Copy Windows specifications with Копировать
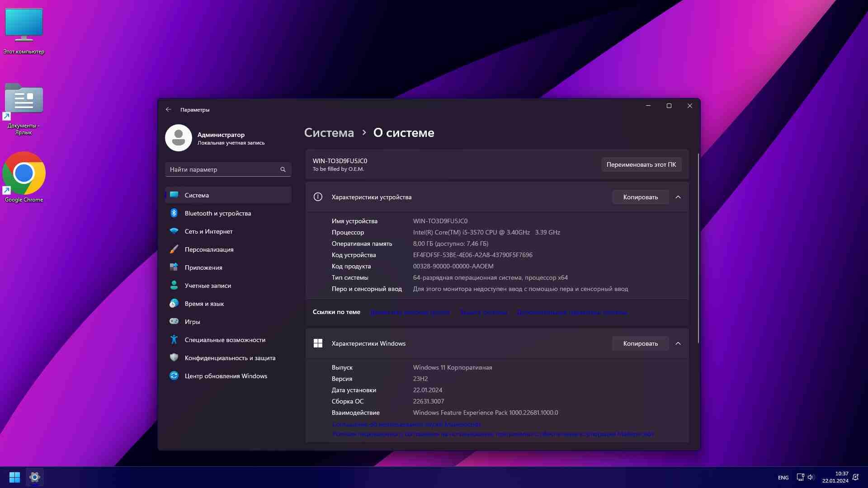Image resolution: width=868 pixels, height=488 pixels. pos(640,343)
